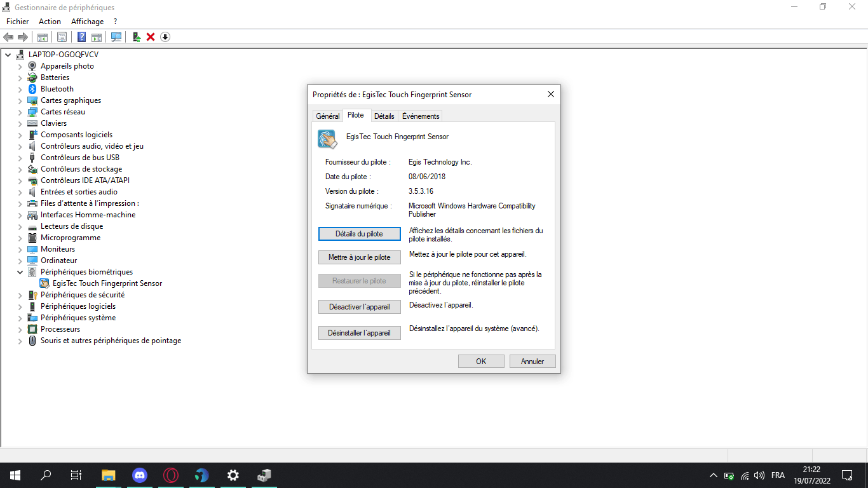
Task: Select Microprogramme in the device tree
Action: tap(71, 238)
